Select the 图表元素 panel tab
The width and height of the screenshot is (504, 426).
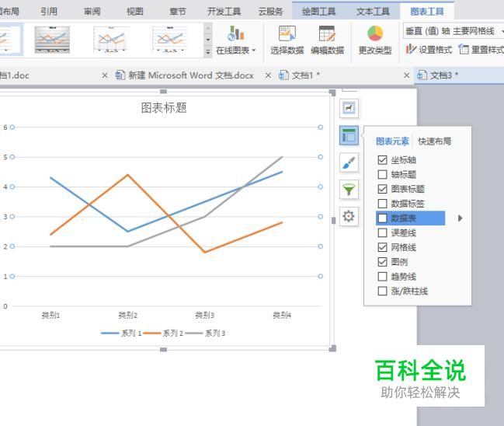392,141
